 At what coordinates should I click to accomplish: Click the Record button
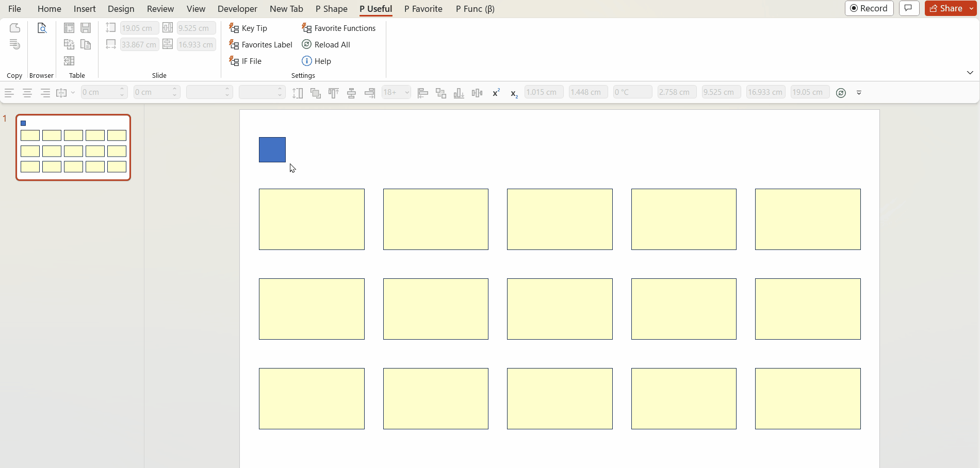[x=869, y=8]
